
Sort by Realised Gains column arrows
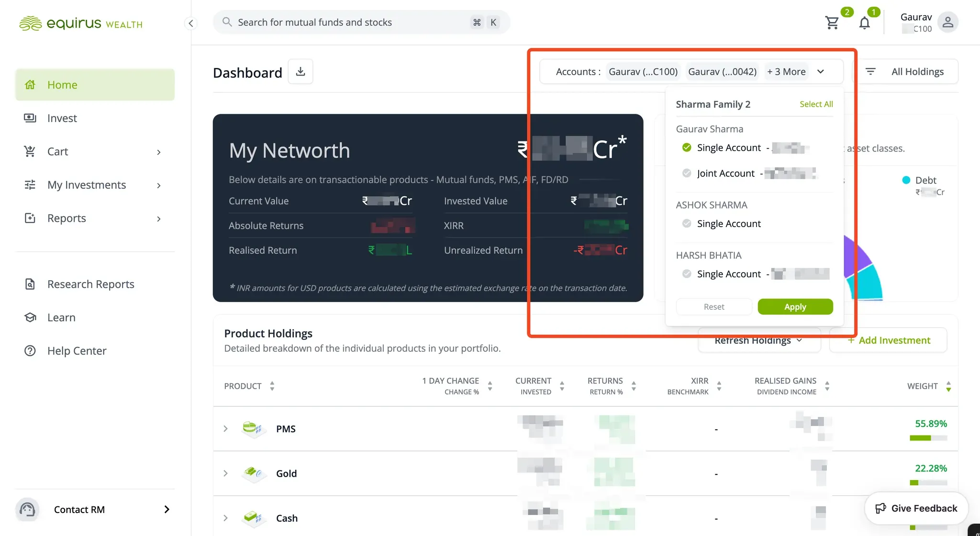pyautogui.click(x=827, y=386)
